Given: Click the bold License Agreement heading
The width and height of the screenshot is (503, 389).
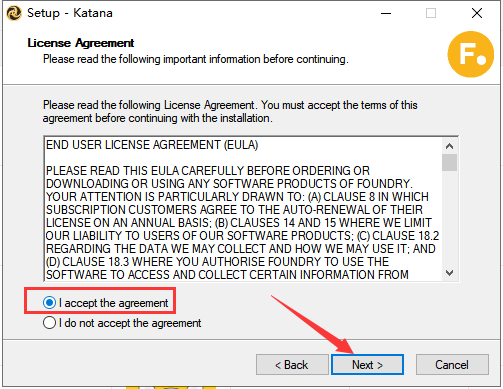Looking at the screenshot, I should click(81, 43).
